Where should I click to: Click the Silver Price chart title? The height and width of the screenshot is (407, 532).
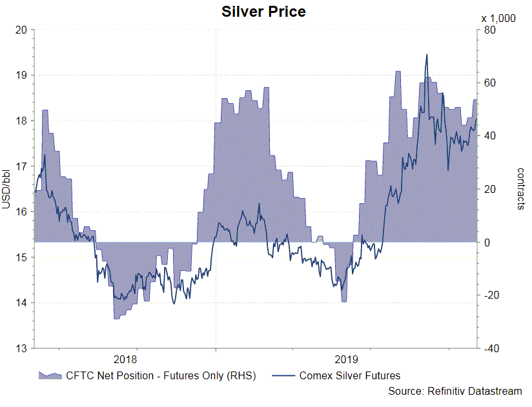pyautogui.click(x=263, y=12)
